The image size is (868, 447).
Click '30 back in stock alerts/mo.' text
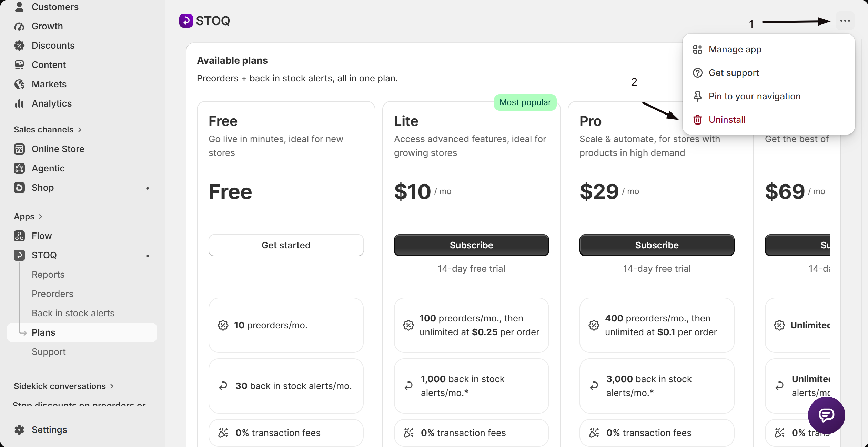[x=294, y=386]
